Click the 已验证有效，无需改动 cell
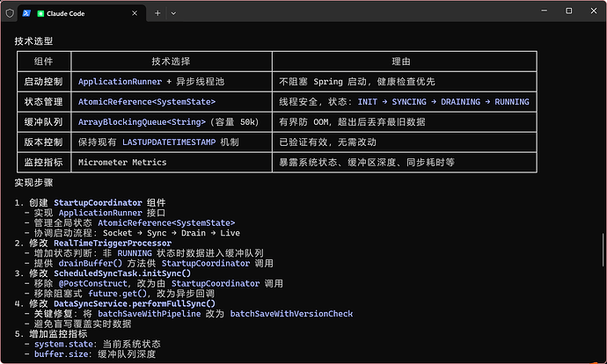Viewport: 607px width, 364px height. pyautogui.click(x=405, y=142)
